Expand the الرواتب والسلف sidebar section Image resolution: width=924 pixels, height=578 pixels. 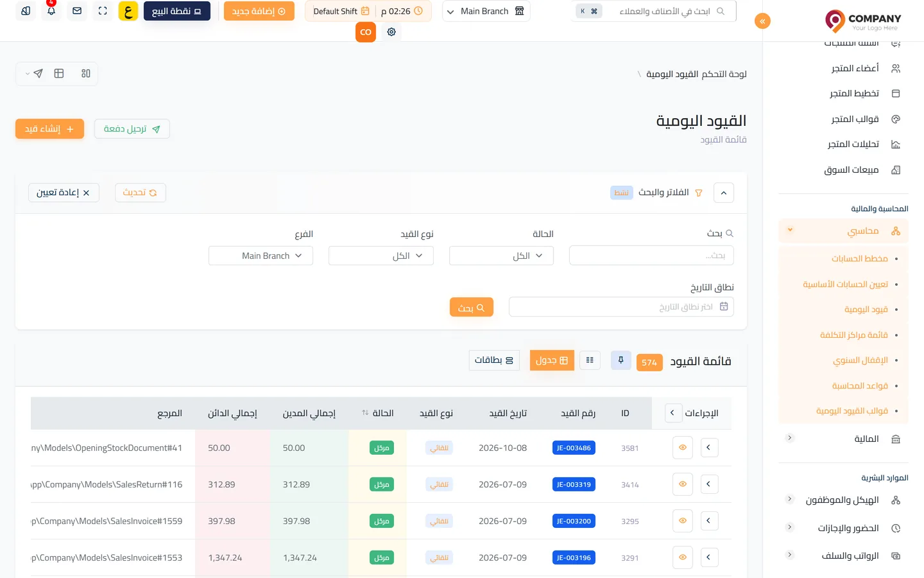[843, 556]
